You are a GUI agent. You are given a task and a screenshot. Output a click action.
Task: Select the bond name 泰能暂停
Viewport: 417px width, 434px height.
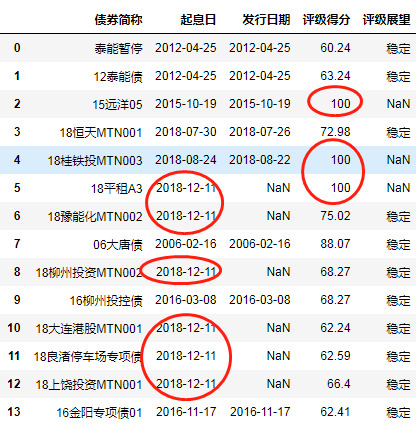(x=118, y=48)
